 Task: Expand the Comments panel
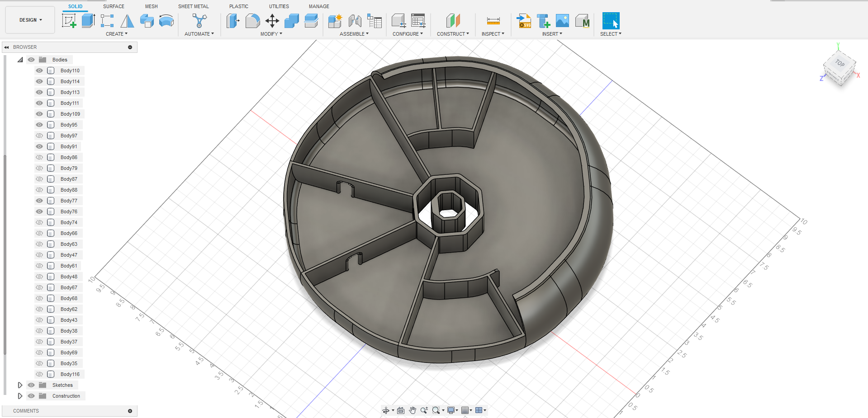[130, 411]
